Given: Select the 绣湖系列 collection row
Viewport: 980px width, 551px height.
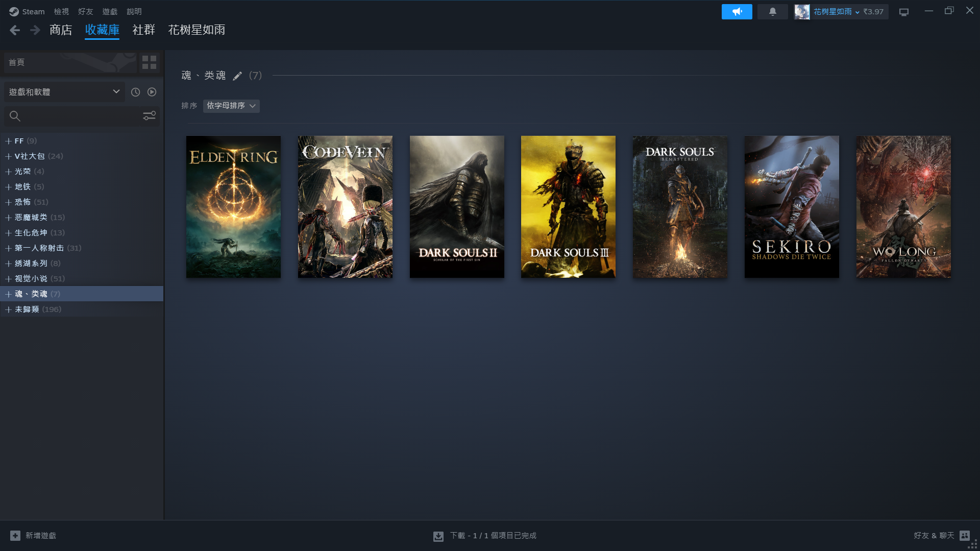Looking at the screenshot, I should pos(82,263).
